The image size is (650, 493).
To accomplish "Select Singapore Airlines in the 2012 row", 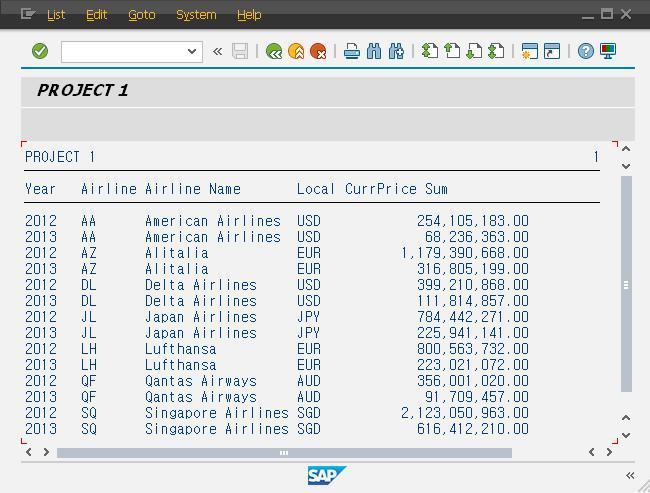I will pyautogui.click(x=217, y=413).
